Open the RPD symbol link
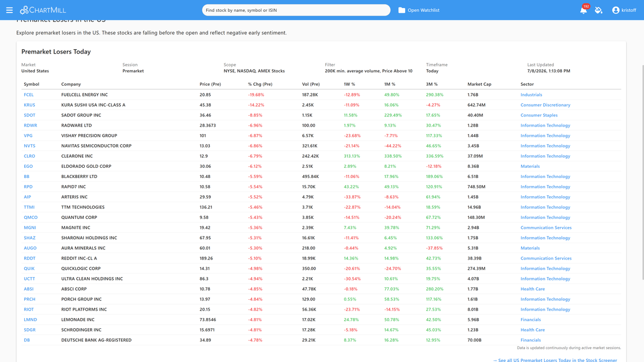Screen dimensions: 644x362 pyautogui.click(x=28, y=187)
